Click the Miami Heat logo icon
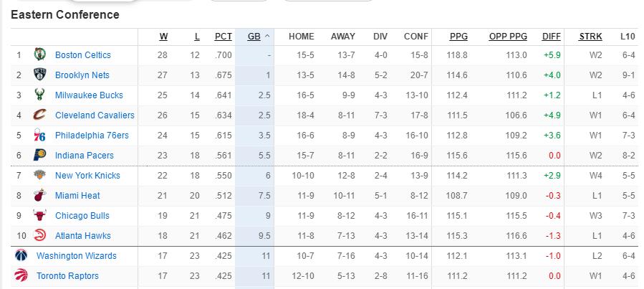This screenshot has width=644, height=289. pos(39,196)
